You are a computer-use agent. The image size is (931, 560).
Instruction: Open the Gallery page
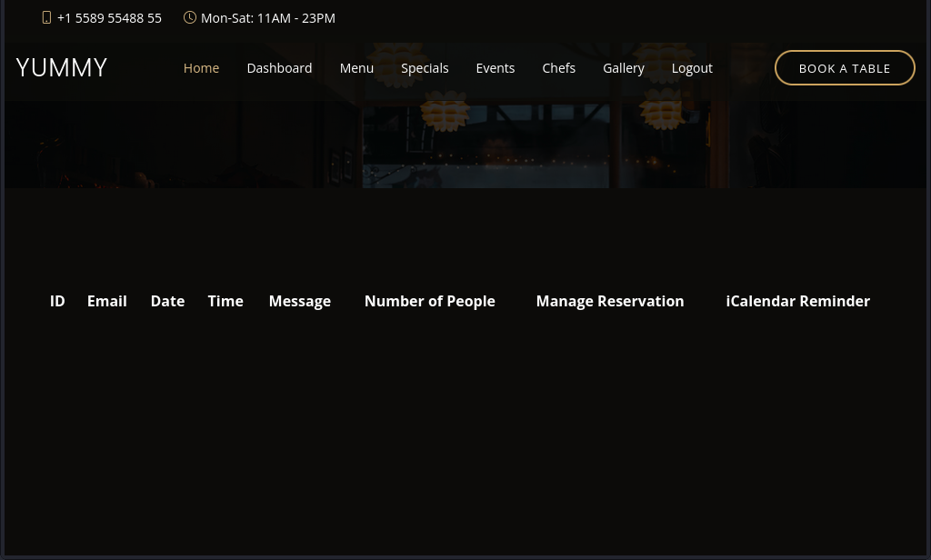[x=624, y=67]
